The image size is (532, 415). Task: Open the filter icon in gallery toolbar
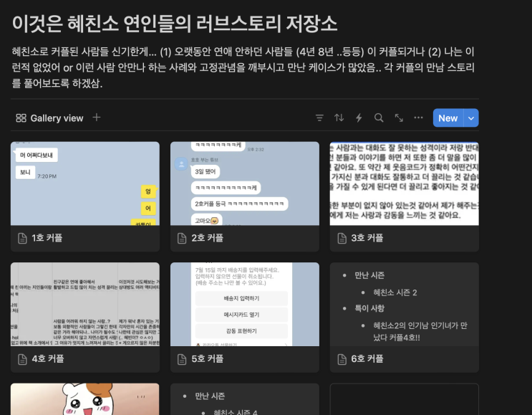tap(319, 118)
